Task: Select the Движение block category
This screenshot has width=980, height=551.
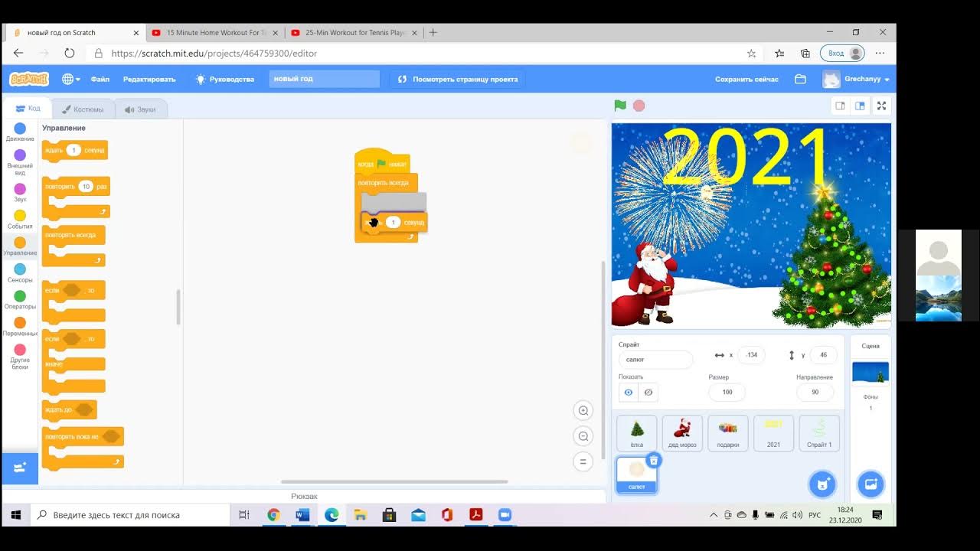Action: [20, 132]
